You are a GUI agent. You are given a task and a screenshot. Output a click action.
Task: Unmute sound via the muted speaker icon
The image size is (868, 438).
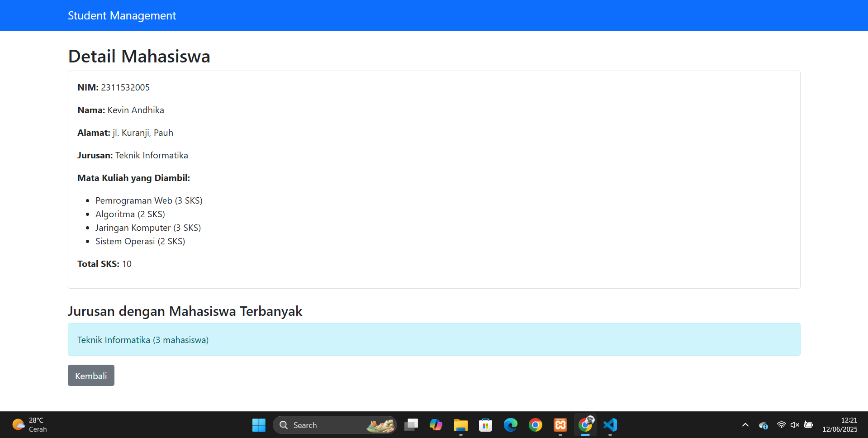pyautogui.click(x=795, y=425)
